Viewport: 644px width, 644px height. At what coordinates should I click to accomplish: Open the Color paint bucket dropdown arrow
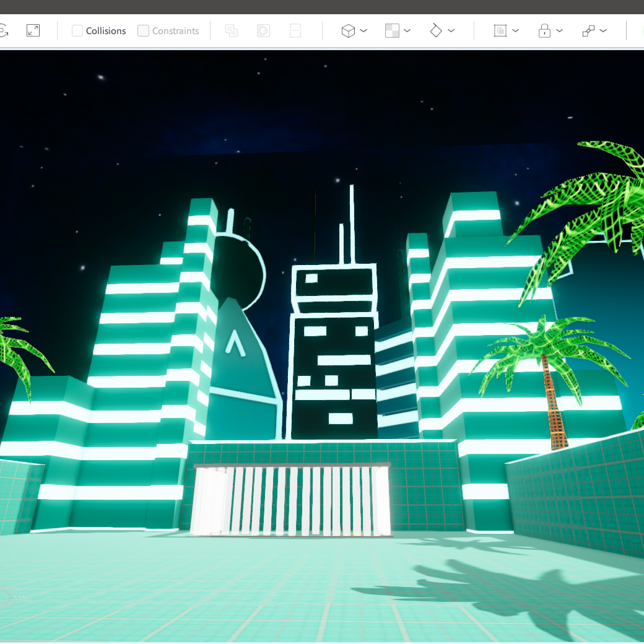(451, 30)
